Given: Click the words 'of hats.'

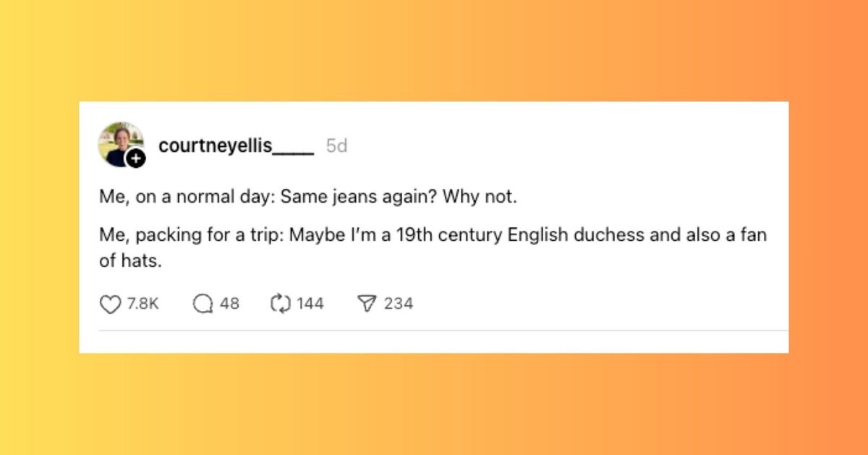Looking at the screenshot, I should pos(130,261).
